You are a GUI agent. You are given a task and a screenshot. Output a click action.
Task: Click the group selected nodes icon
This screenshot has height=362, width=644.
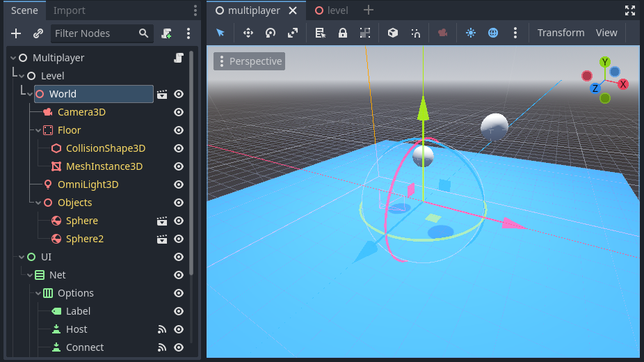[x=364, y=33]
